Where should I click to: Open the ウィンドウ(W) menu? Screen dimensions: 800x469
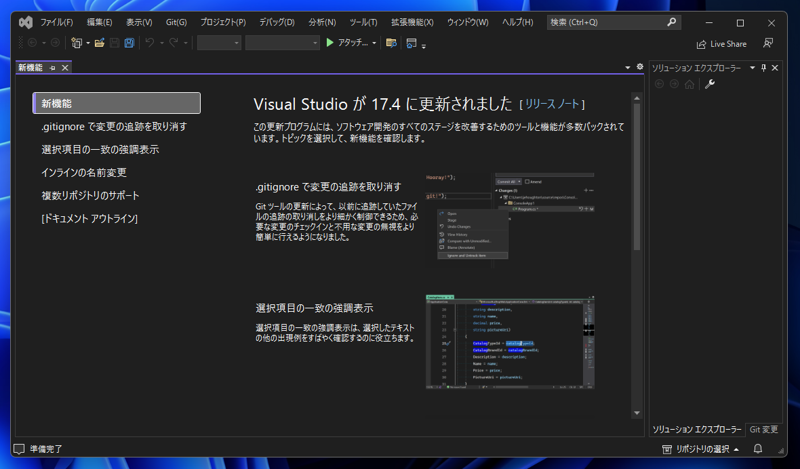(467, 22)
